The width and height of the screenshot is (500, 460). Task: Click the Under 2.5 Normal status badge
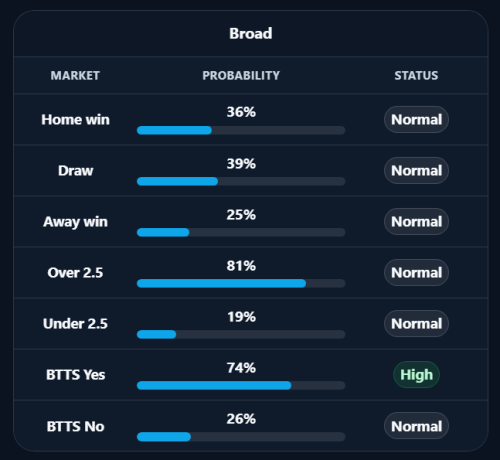pos(416,324)
